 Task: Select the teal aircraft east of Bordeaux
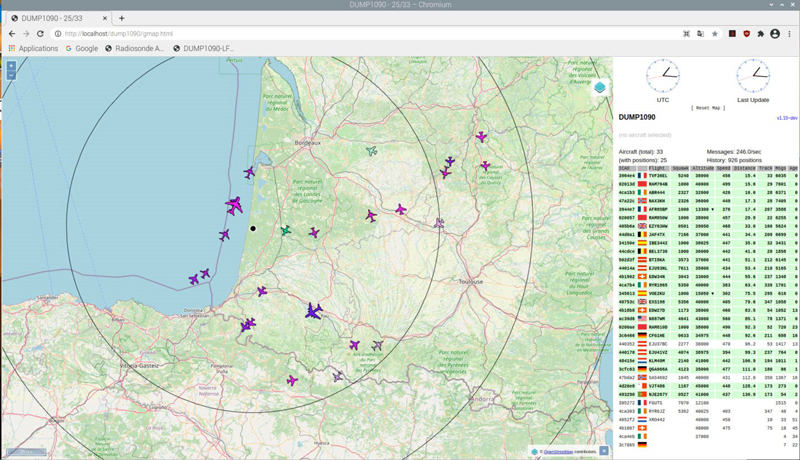pyautogui.click(x=371, y=150)
